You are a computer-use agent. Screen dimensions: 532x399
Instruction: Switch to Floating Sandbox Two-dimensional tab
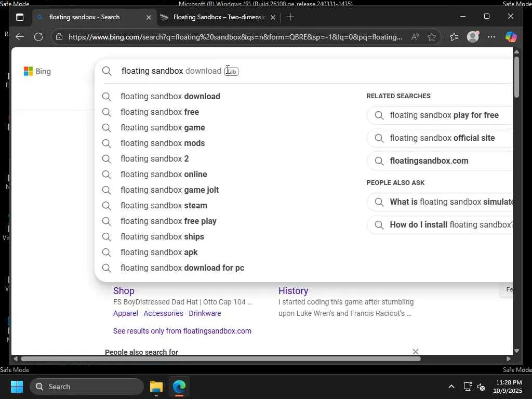(x=219, y=17)
